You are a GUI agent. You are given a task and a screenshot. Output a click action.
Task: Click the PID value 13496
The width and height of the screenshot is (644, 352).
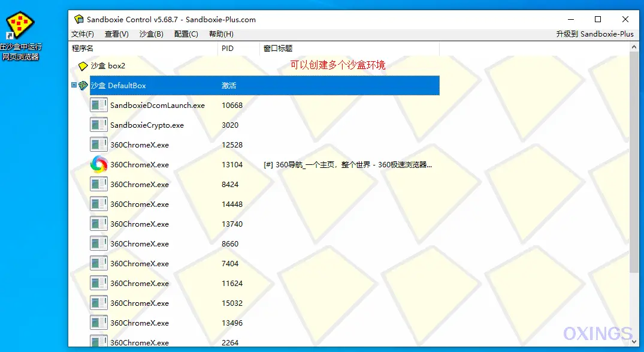232,323
